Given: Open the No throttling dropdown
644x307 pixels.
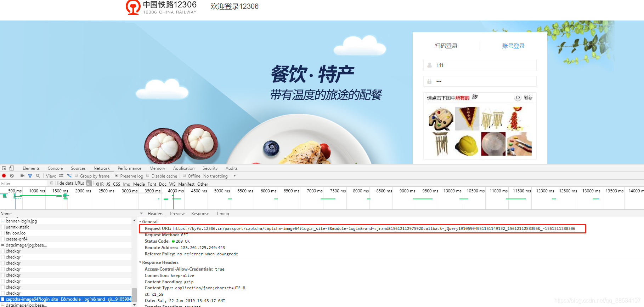Looking at the screenshot, I should click(219, 176).
